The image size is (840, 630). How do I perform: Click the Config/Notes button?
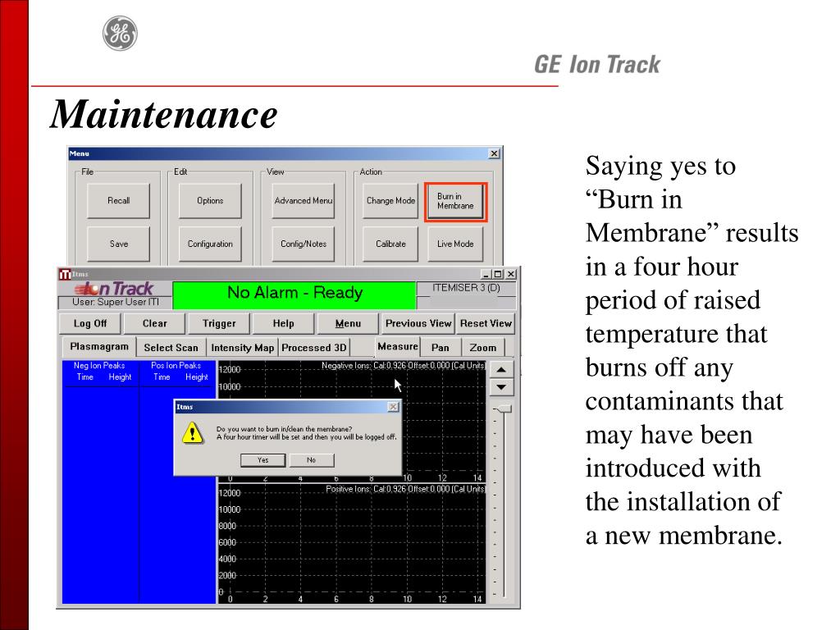coord(304,244)
